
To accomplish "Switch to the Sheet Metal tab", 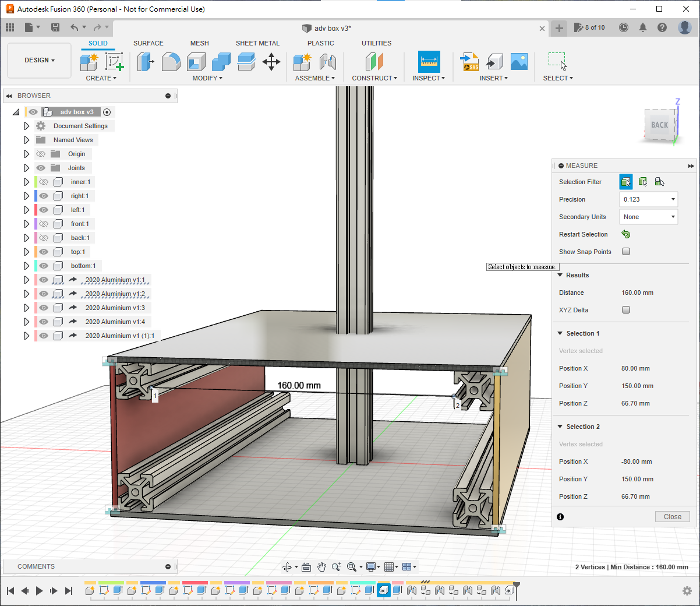I will coord(257,43).
